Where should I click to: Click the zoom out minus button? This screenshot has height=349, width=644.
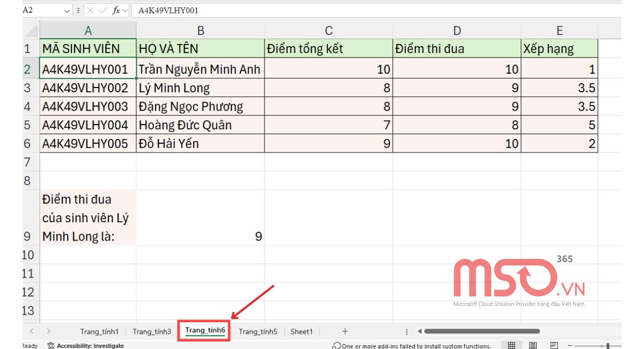[x=570, y=345]
